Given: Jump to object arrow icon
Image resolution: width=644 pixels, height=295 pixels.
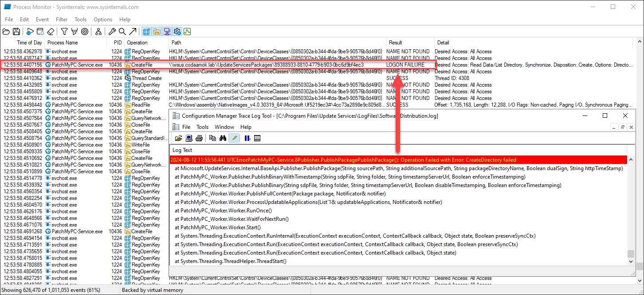Looking at the screenshot, I should point(133,32).
